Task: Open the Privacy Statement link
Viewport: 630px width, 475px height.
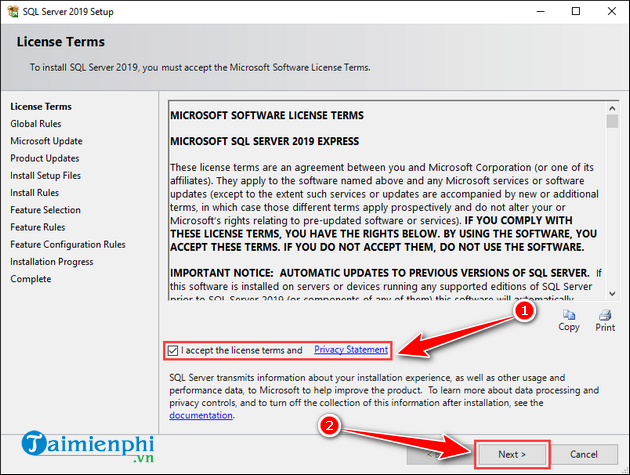Action: (351, 350)
